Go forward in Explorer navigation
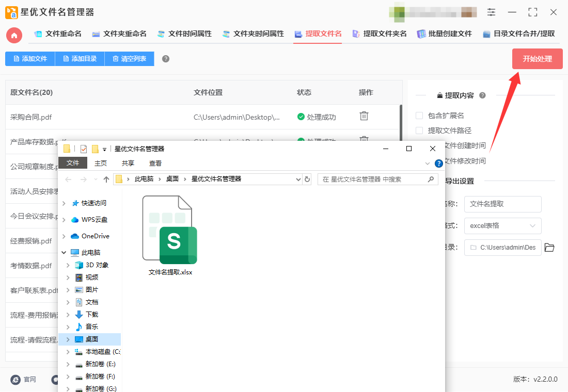Image resolution: width=568 pixels, height=392 pixels. point(83,179)
